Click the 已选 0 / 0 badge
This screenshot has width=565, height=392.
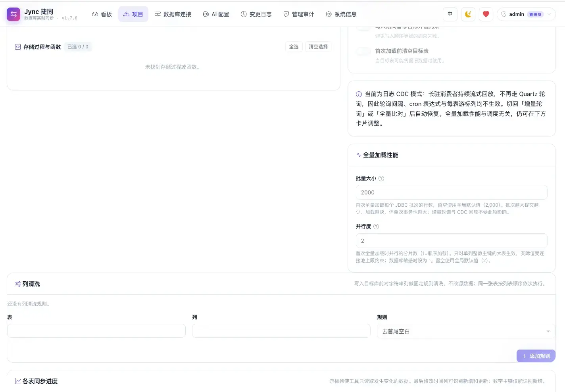click(x=78, y=47)
